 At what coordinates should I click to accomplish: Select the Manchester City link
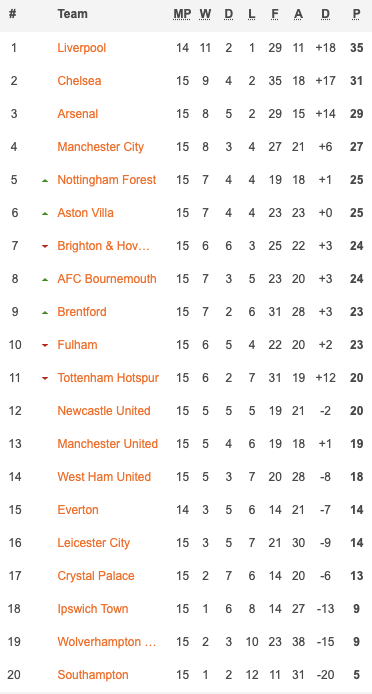101,147
